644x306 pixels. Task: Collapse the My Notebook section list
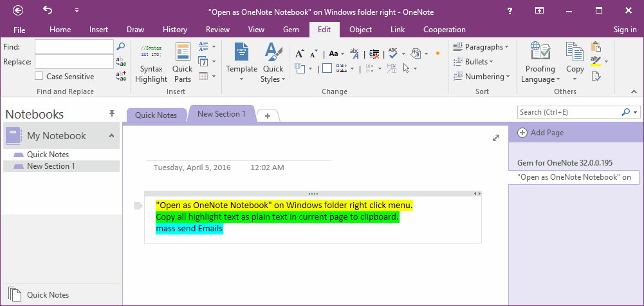111,135
